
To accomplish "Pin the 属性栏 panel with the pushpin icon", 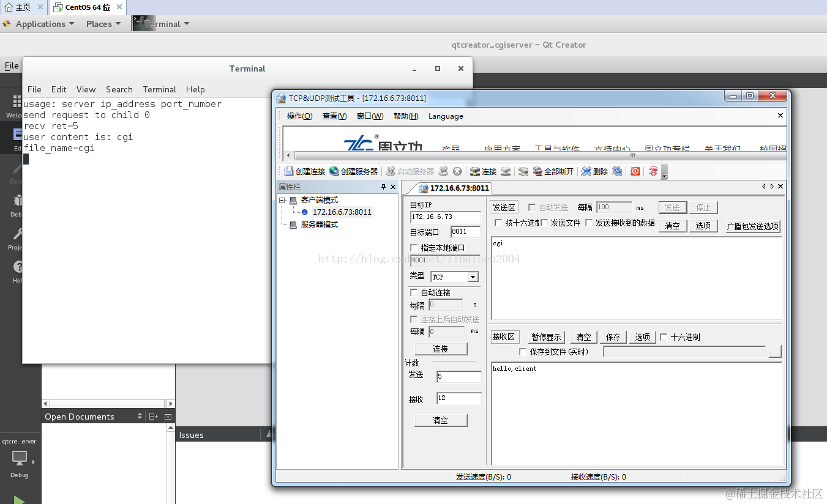I will pyautogui.click(x=384, y=187).
